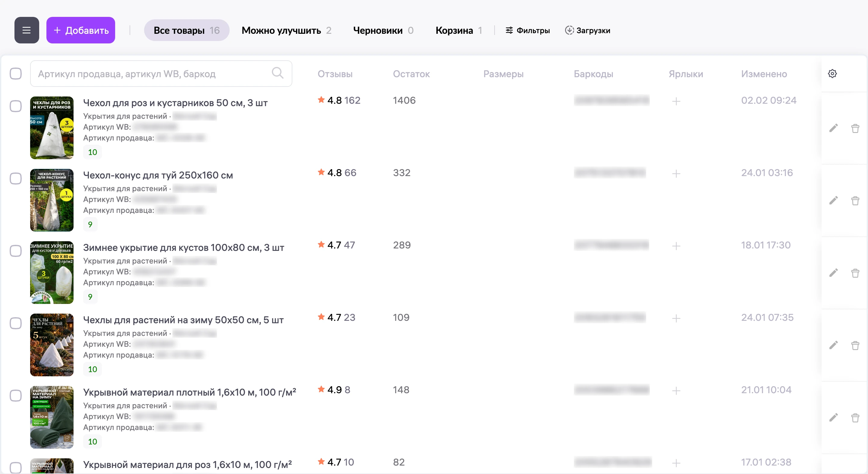Image resolution: width=868 pixels, height=474 pixels.
Task: Delete Укрывной материал плотный via trash
Action: point(855,418)
